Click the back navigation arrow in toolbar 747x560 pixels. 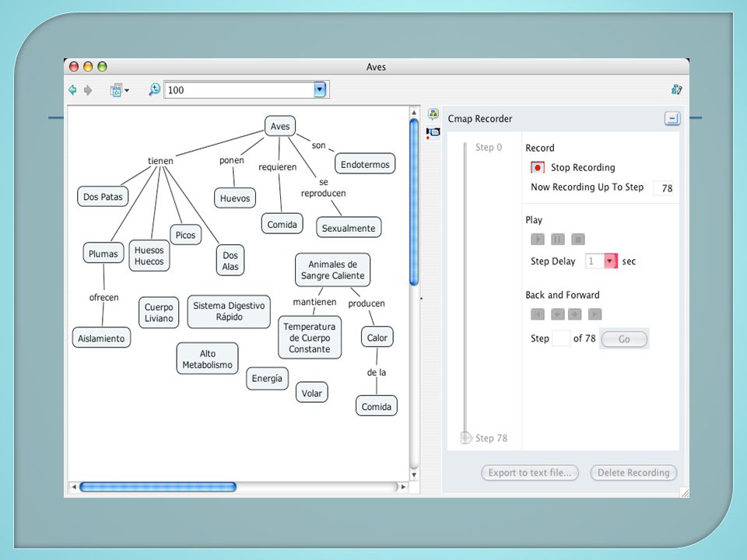tap(72, 89)
